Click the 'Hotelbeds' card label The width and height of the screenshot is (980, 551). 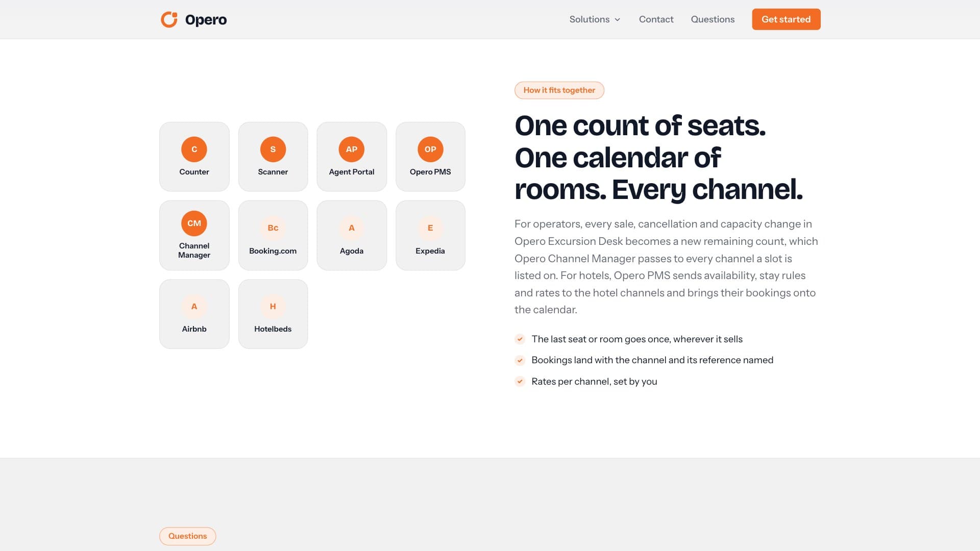[x=273, y=329]
